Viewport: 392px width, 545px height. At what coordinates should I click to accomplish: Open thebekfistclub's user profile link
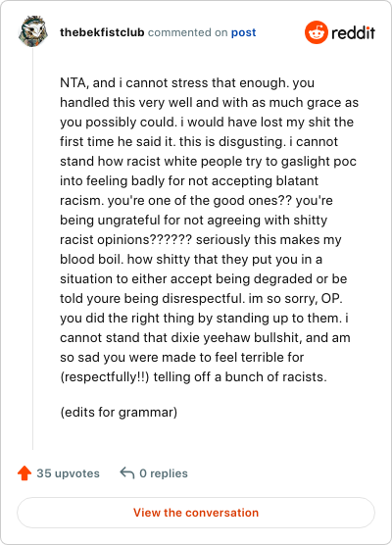(102, 32)
